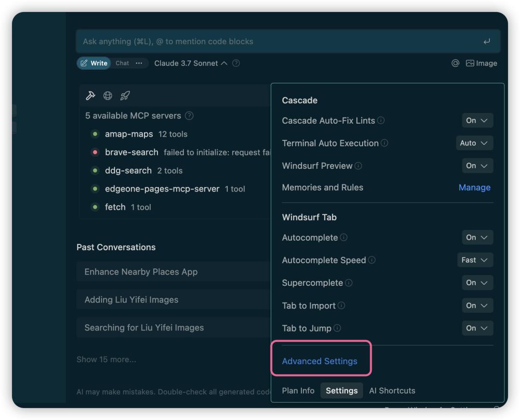Click the globe web search icon
Screen dimensions: 520x420
108,96
